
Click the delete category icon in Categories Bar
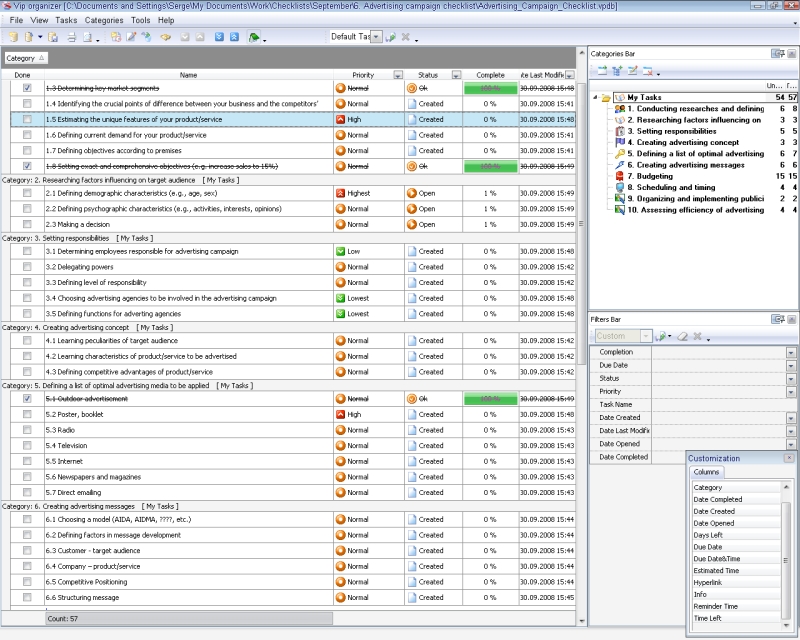coord(647,70)
